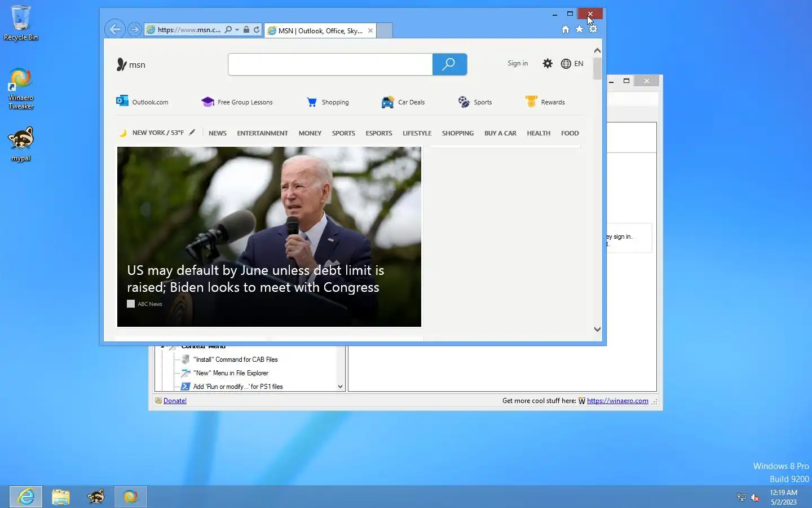Open Favorites with the star icon
This screenshot has height=508, width=812.
(579, 29)
